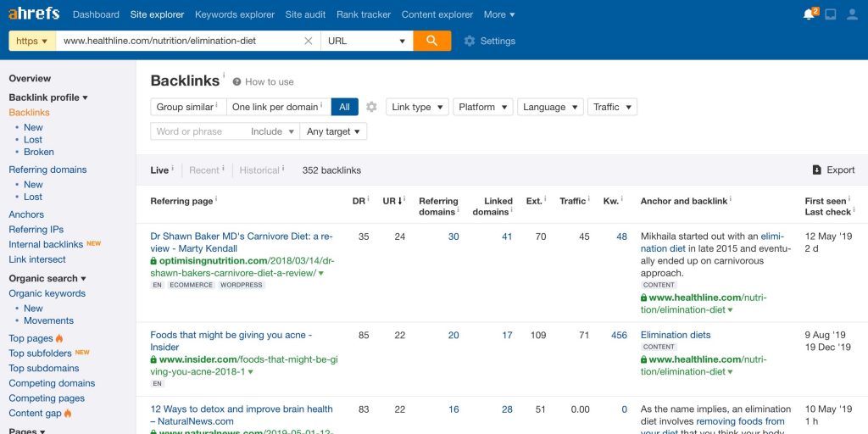Click info icon next to Anchor and backlink
The height and width of the screenshot is (434, 868).
[731, 198]
